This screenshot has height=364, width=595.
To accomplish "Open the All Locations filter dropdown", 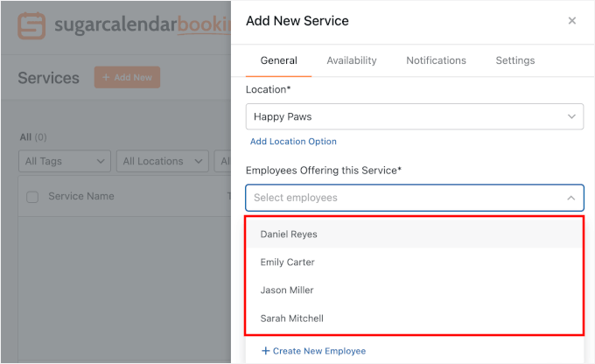I will [163, 161].
